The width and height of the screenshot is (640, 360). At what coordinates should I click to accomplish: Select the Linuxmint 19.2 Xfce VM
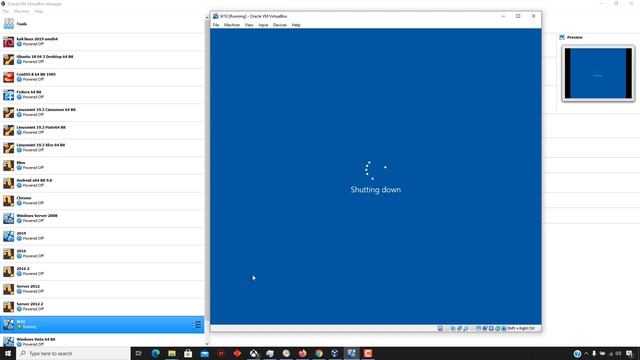click(x=102, y=147)
